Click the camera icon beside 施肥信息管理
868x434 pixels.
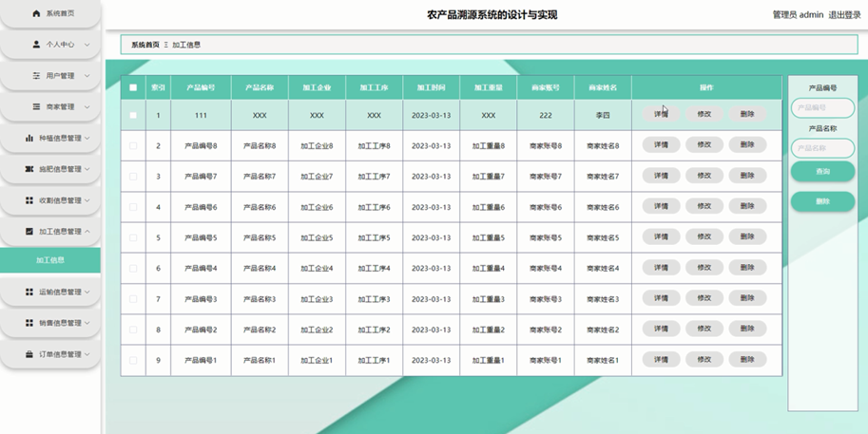point(29,169)
